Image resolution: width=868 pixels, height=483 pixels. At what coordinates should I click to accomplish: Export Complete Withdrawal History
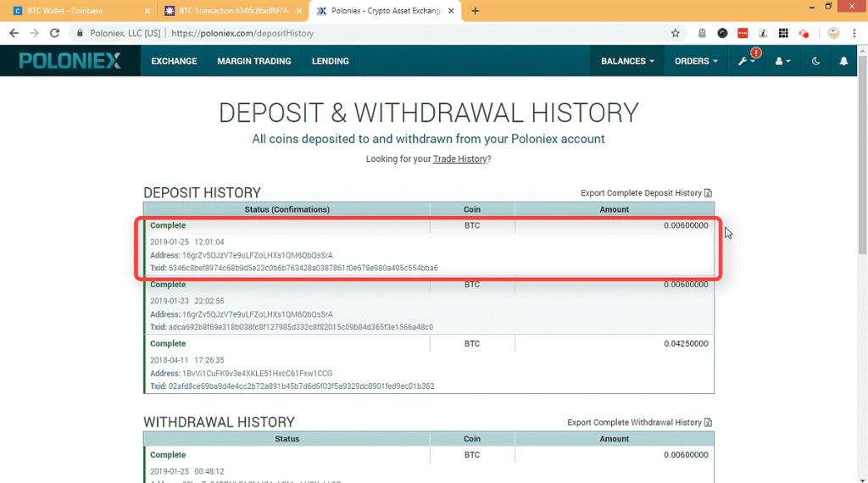(x=639, y=422)
